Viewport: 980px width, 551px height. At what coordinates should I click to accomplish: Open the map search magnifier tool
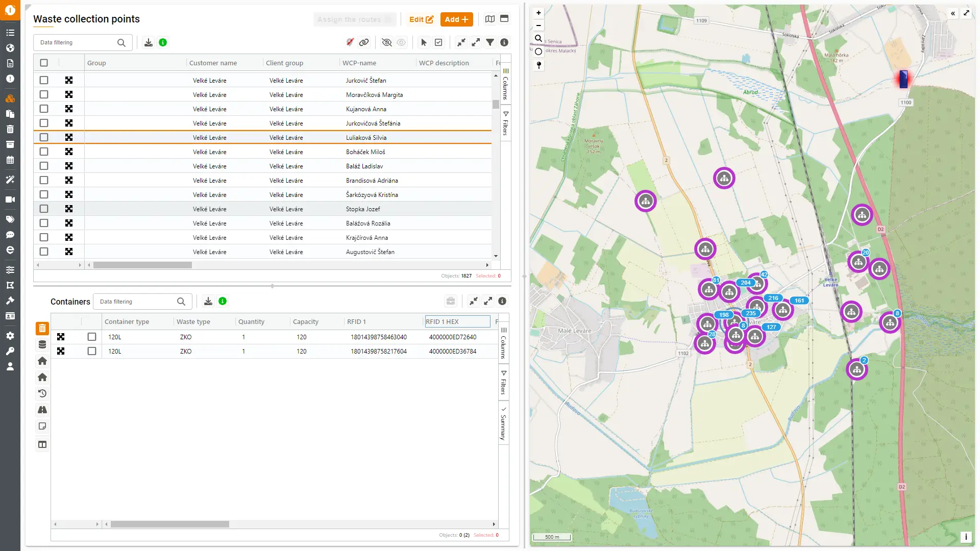click(x=538, y=38)
